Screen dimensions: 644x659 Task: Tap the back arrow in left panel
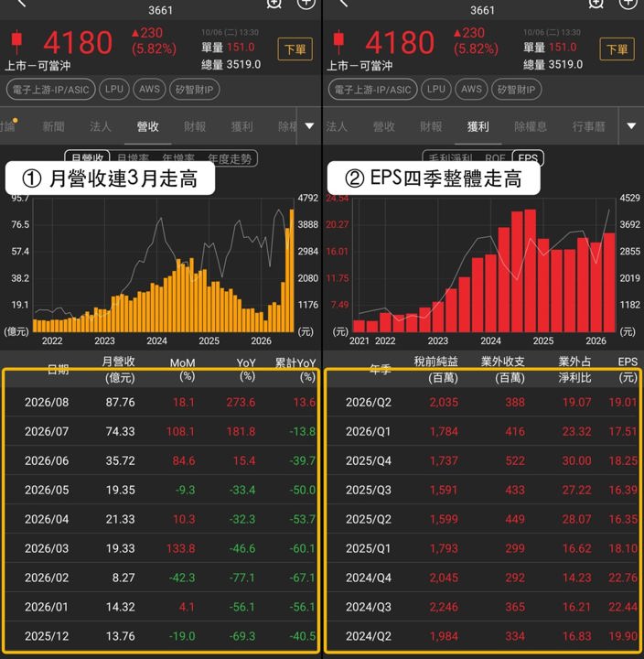click(21, 3)
